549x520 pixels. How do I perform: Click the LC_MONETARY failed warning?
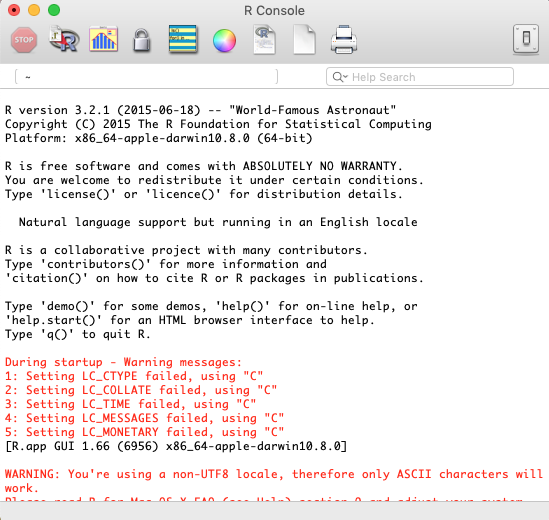click(144, 432)
